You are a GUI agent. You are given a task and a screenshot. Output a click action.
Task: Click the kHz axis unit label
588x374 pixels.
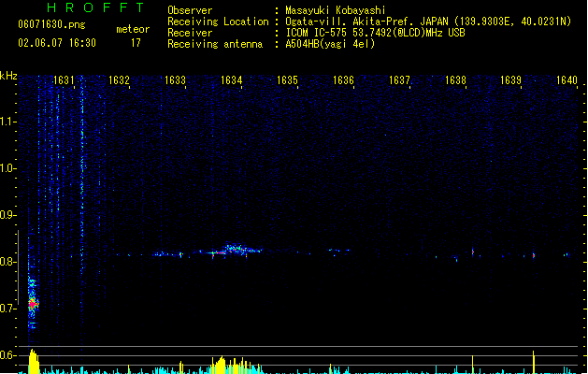(8, 76)
